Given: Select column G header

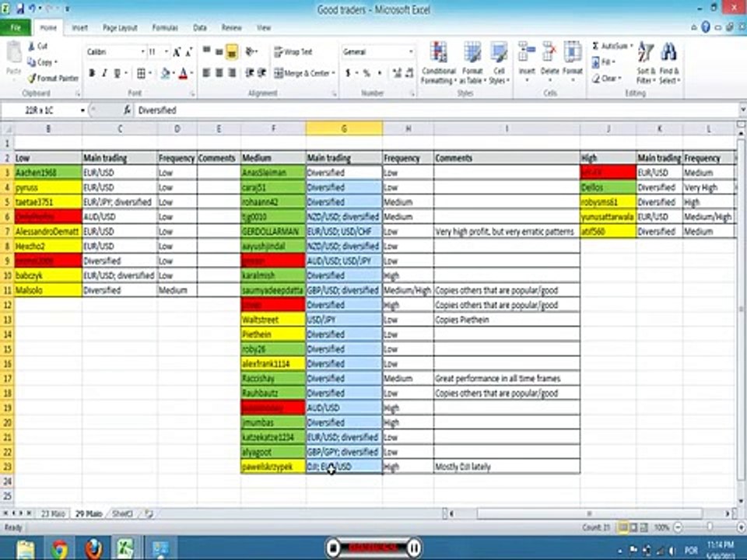Looking at the screenshot, I should [344, 128].
